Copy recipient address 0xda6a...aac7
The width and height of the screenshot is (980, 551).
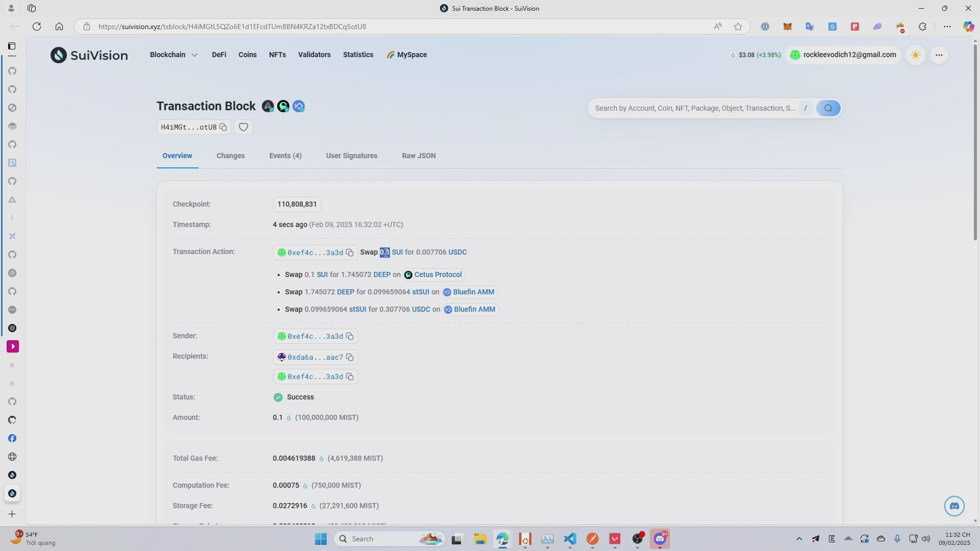tap(350, 357)
